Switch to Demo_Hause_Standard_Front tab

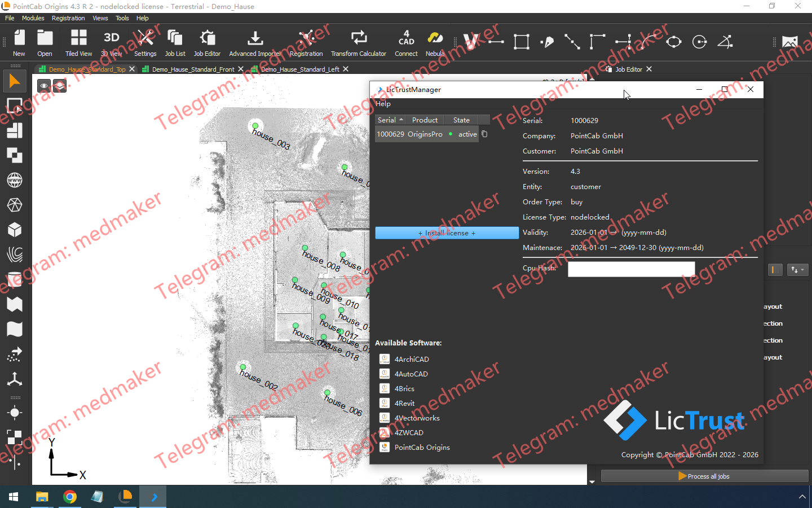pos(193,69)
